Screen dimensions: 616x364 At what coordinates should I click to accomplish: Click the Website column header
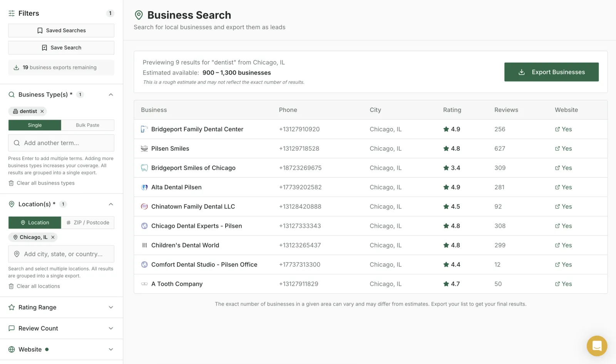tap(566, 110)
